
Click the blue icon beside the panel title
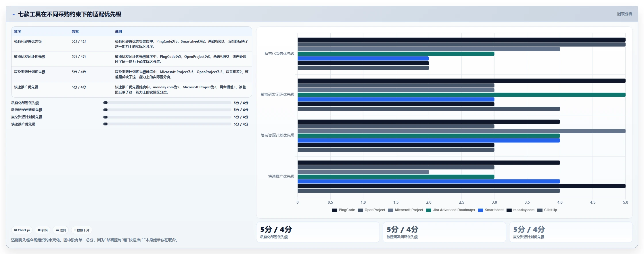pos(14,14)
